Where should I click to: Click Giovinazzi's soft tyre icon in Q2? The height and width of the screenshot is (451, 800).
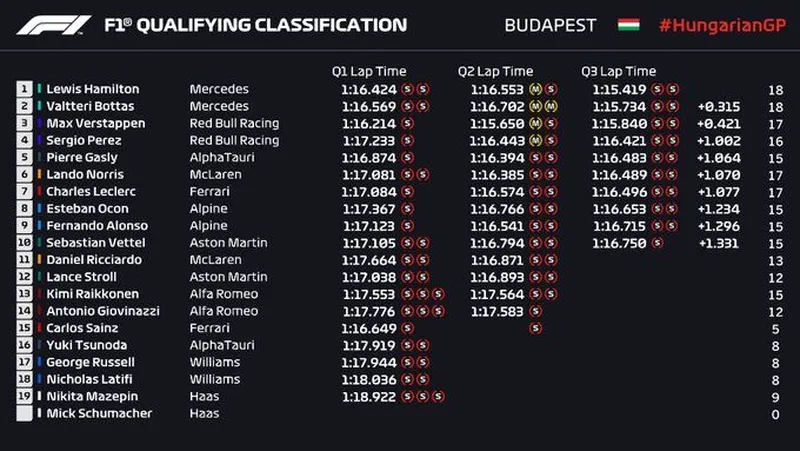click(x=536, y=311)
